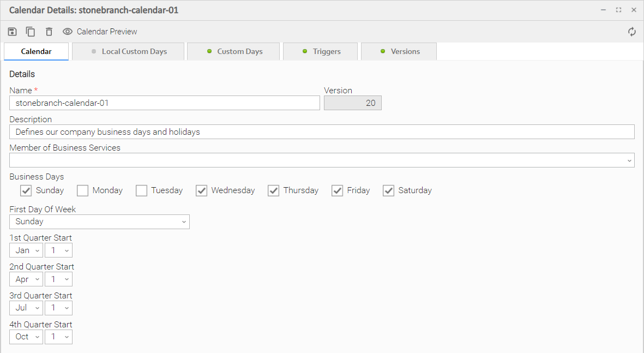Open the First Day Of Week dropdown

(x=99, y=222)
